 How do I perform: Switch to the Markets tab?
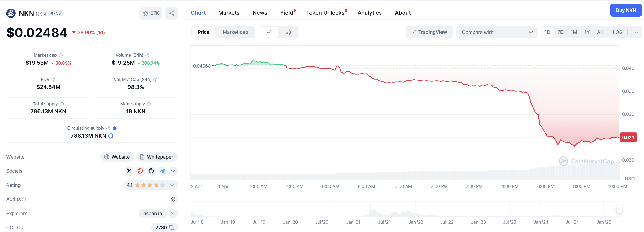[x=228, y=13]
